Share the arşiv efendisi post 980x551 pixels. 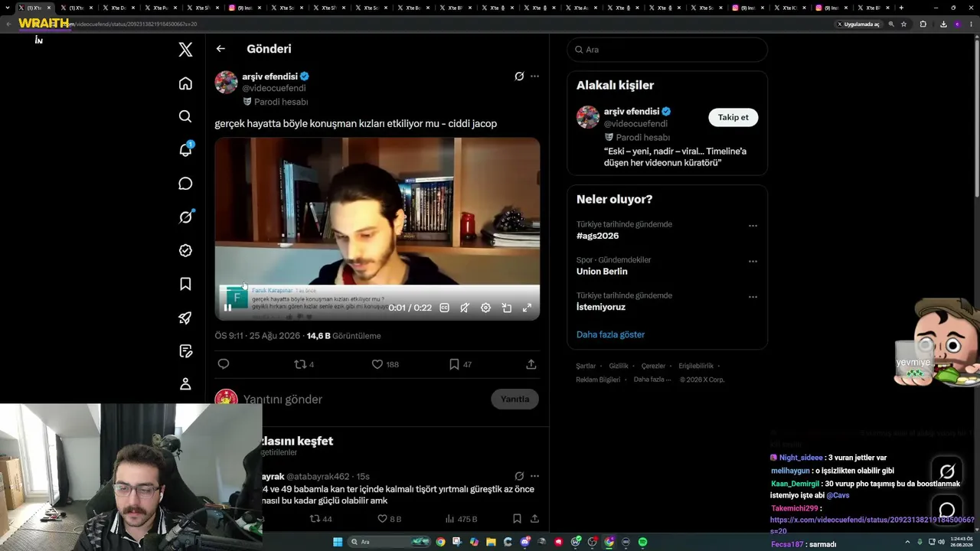(x=531, y=364)
